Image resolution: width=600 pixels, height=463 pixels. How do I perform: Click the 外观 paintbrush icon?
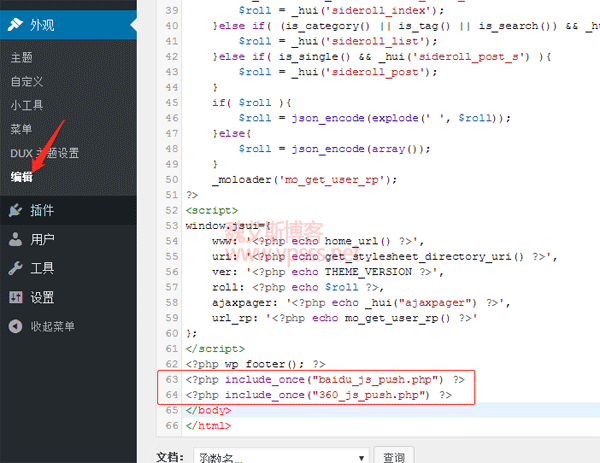click(x=15, y=21)
